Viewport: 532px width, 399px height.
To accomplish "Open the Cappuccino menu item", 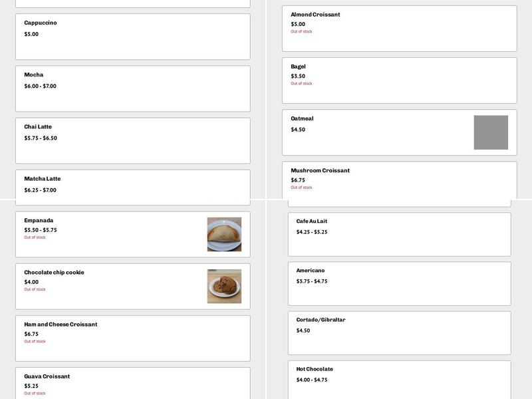I will coord(132,37).
